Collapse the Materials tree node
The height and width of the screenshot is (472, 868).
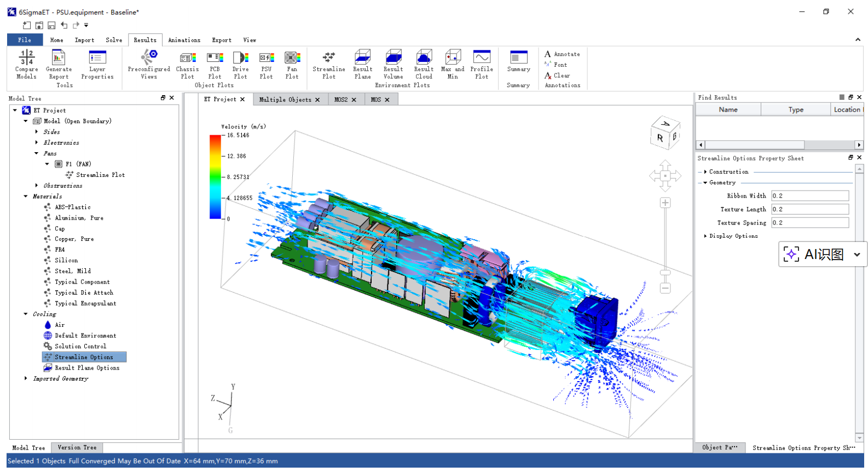click(26, 196)
